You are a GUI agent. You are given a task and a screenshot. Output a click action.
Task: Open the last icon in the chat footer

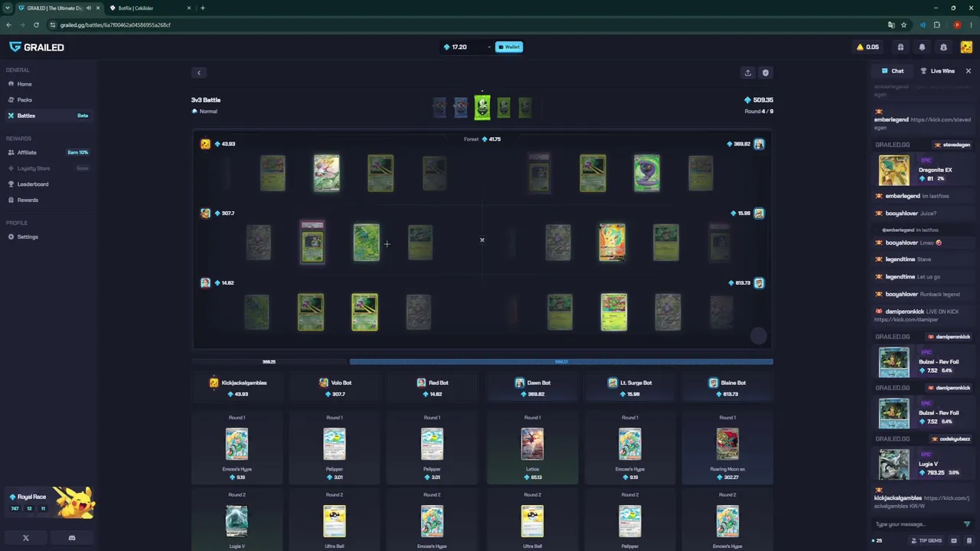click(x=969, y=541)
